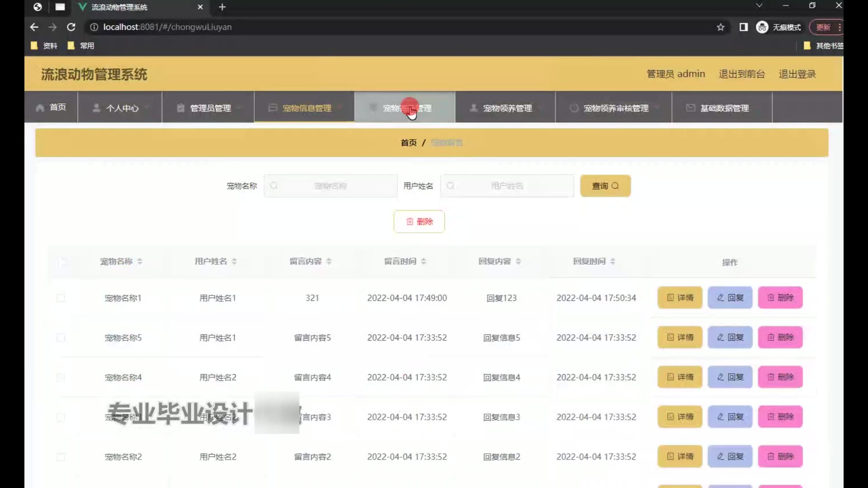This screenshot has height=488, width=868.
Task: Open the 常用 bookmark folder
Action: point(81,46)
